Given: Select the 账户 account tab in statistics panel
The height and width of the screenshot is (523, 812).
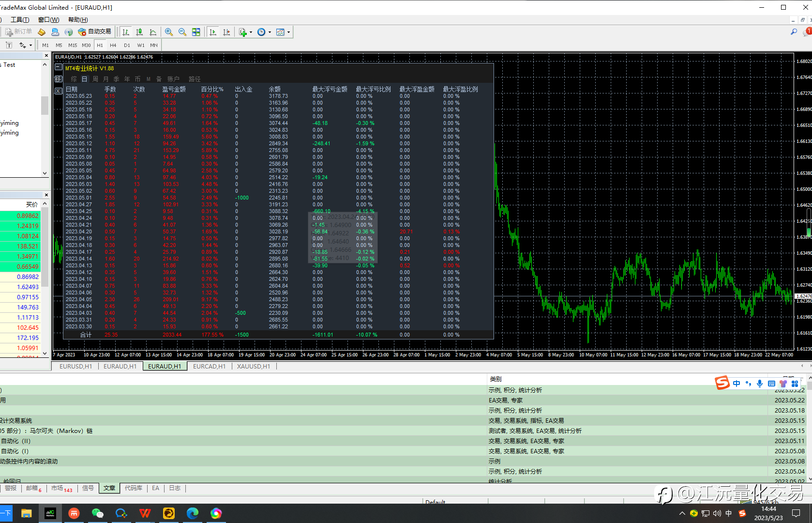Looking at the screenshot, I should coord(173,79).
